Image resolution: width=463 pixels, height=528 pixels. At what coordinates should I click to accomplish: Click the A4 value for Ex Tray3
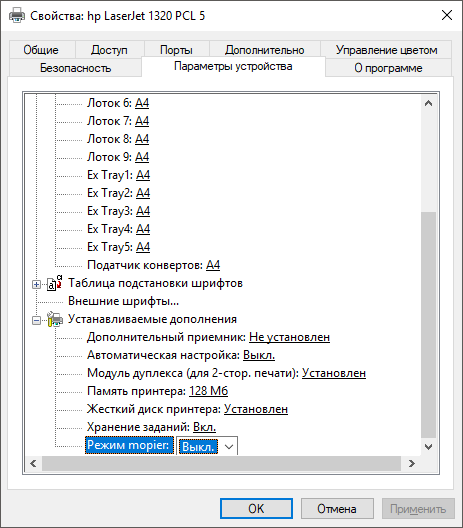[143, 211]
